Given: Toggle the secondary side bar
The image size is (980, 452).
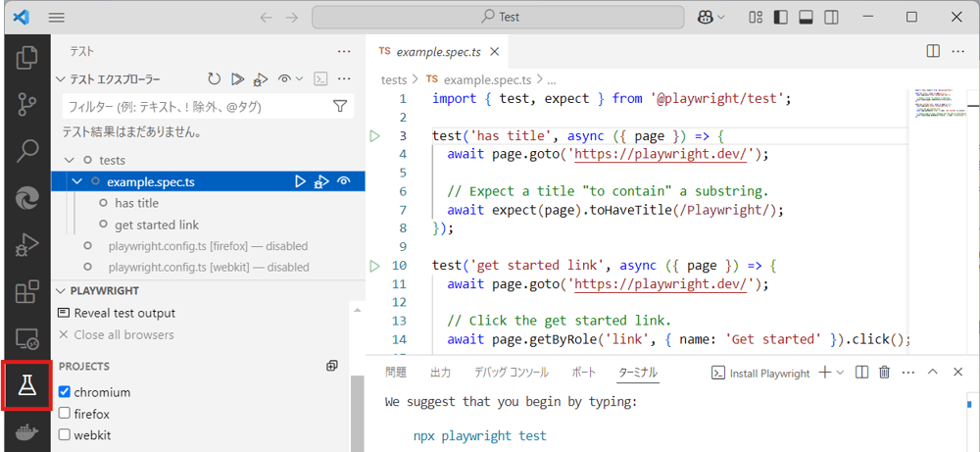Looking at the screenshot, I should point(831,18).
